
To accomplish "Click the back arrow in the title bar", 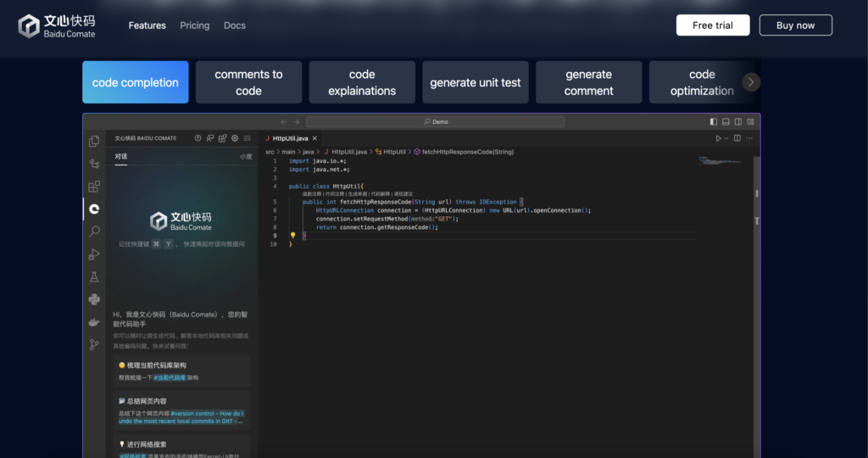I will click(283, 122).
